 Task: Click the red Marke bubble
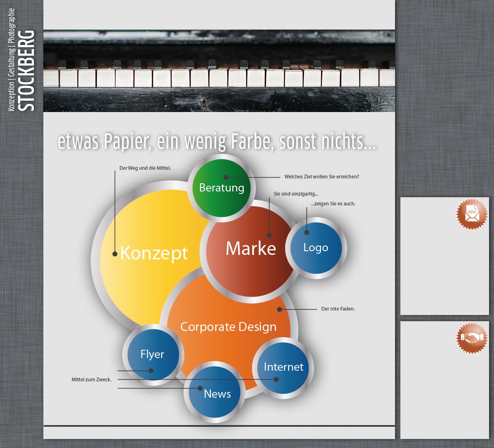(251, 249)
